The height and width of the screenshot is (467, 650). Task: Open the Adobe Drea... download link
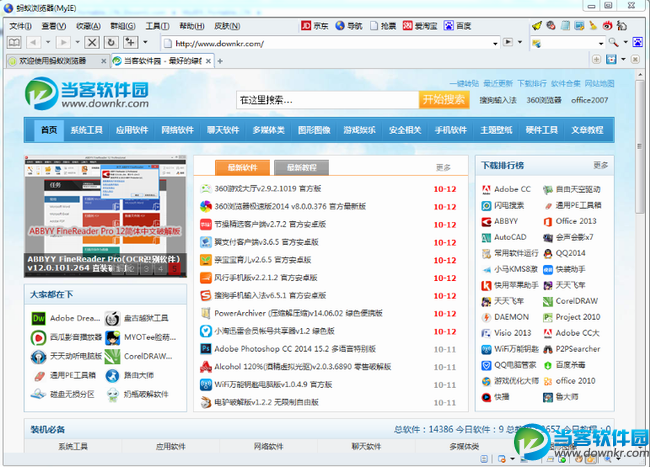pos(75,318)
